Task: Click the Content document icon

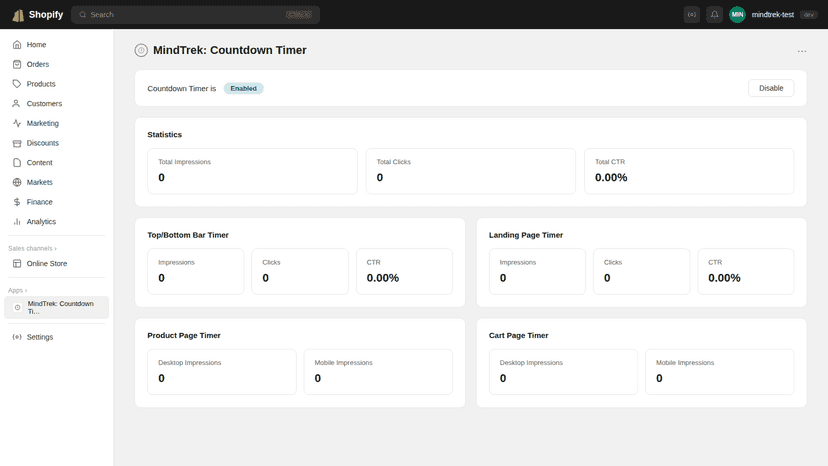Action: pos(17,163)
